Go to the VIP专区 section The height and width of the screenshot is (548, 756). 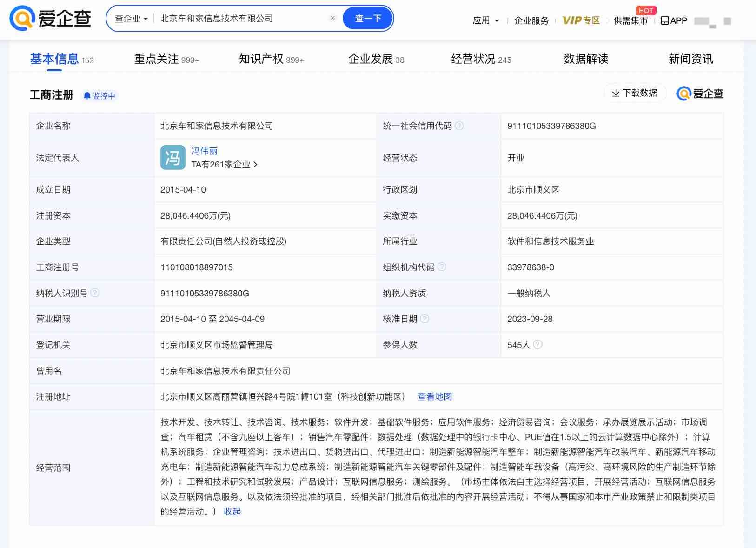click(581, 20)
